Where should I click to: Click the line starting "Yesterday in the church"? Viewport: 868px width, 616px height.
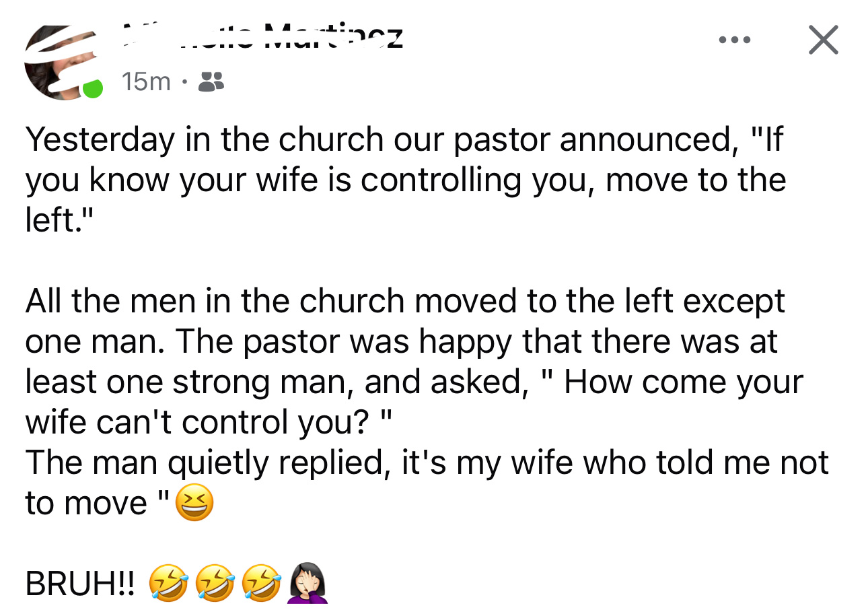(x=404, y=140)
